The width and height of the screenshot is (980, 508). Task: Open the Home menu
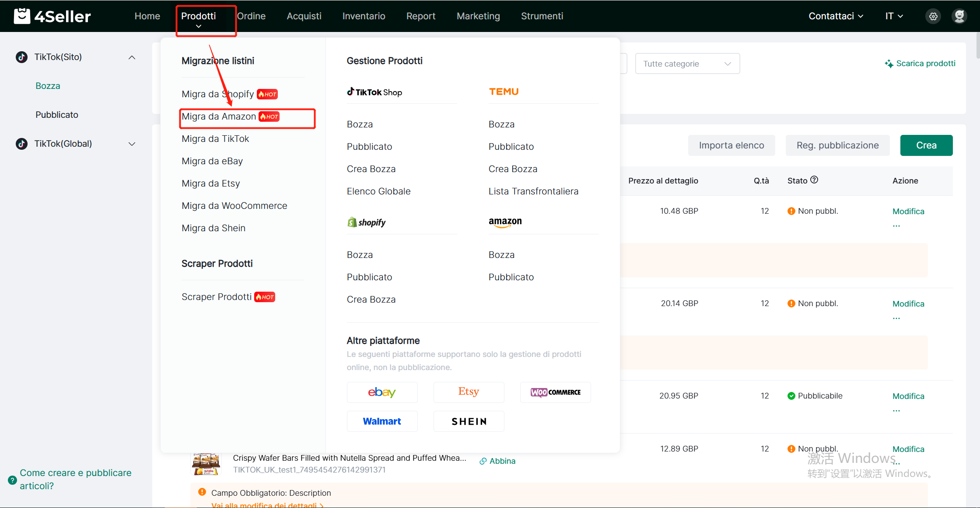pyautogui.click(x=147, y=16)
